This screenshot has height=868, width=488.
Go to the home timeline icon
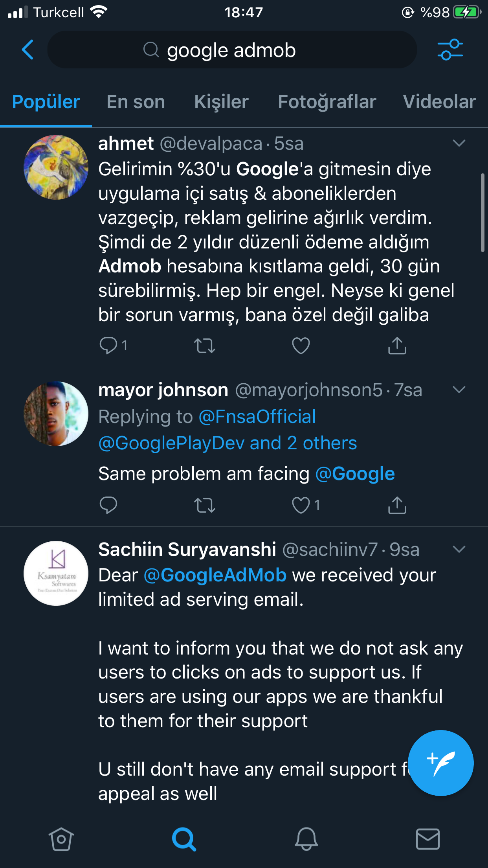[x=61, y=839]
